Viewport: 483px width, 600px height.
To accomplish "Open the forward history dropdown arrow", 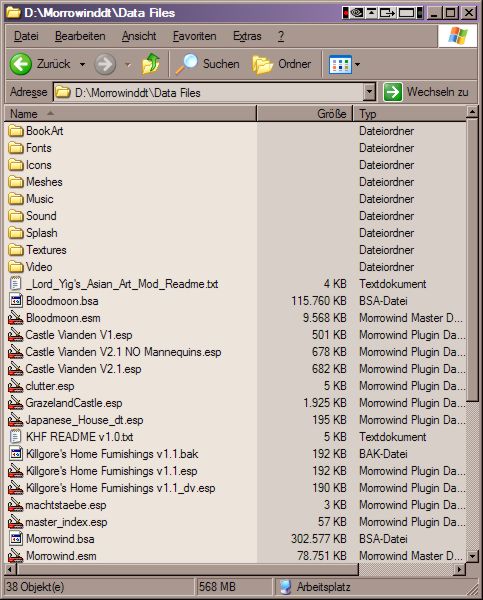I will coord(128,64).
